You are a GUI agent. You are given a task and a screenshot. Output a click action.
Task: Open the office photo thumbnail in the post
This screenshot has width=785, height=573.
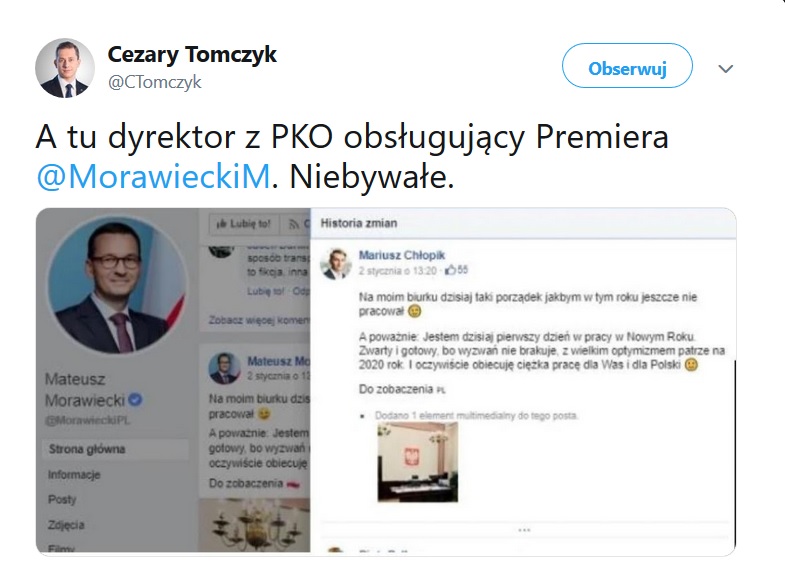pyautogui.click(x=418, y=462)
